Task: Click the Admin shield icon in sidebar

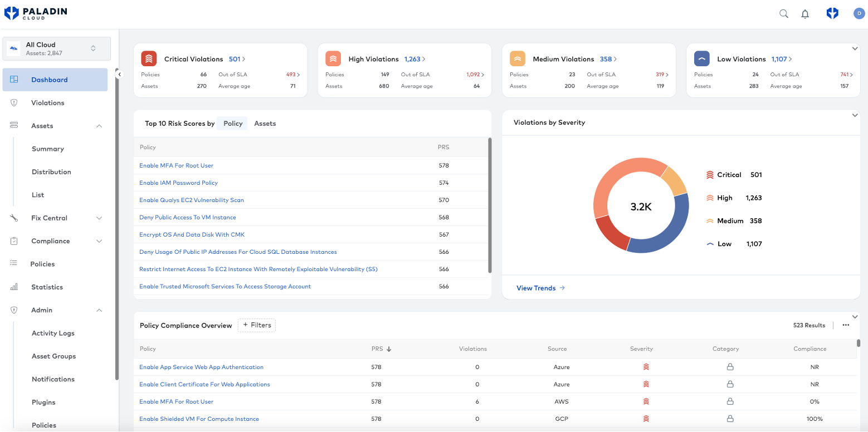Action: [x=14, y=310]
